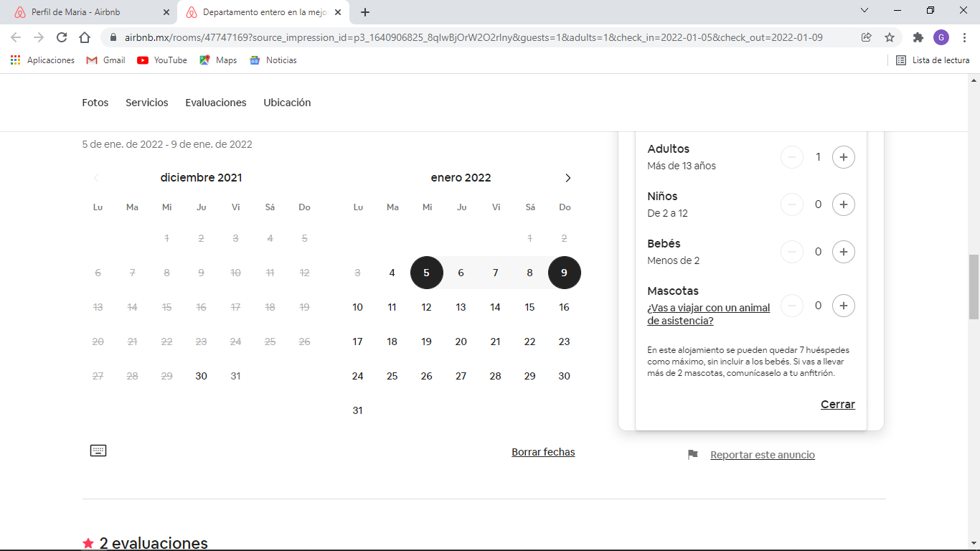Image resolution: width=980 pixels, height=551 pixels.
Task: Switch to Perfil de Maria tab
Action: pos(90,12)
